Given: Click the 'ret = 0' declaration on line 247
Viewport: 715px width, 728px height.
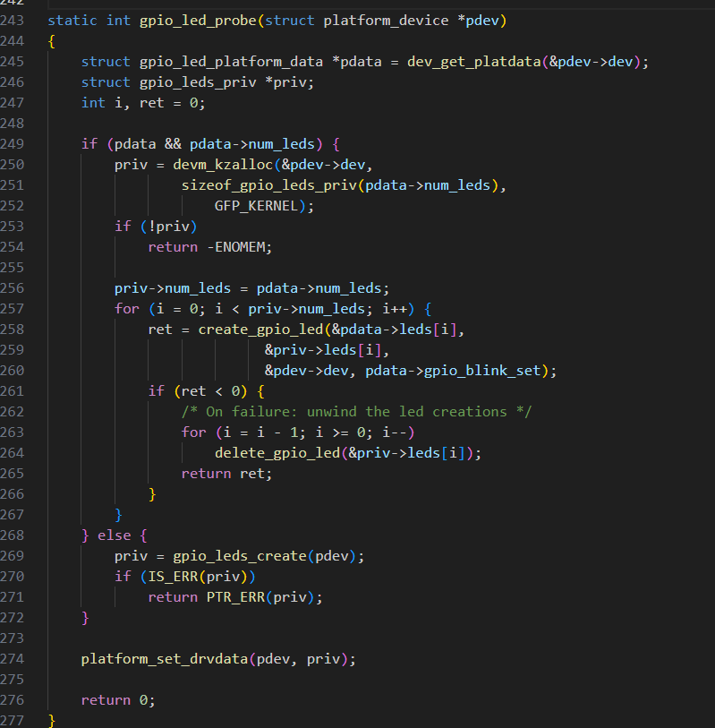Looking at the screenshot, I should click(169, 103).
